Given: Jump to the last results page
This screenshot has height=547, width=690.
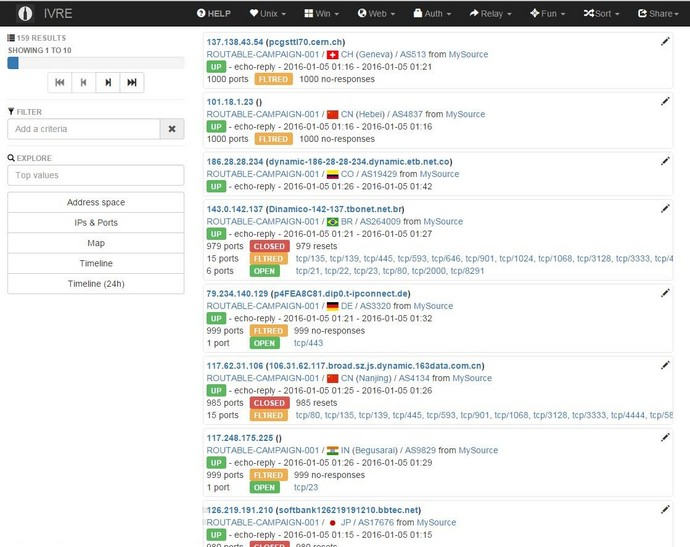Looking at the screenshot, I should (x=132, y=82).
